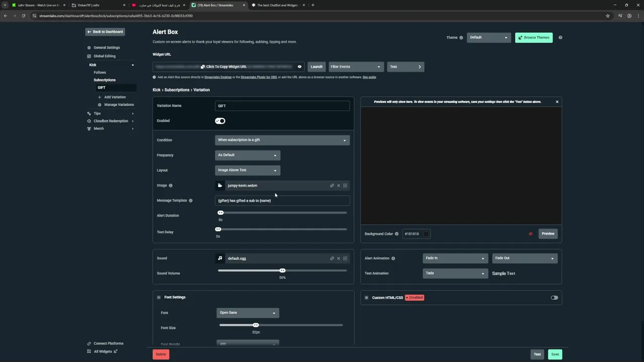This screenshot has height=362, width=644.
Task: Open the Open Sans font dropdown
Action: pyautogui.click(x=248, y=313)
